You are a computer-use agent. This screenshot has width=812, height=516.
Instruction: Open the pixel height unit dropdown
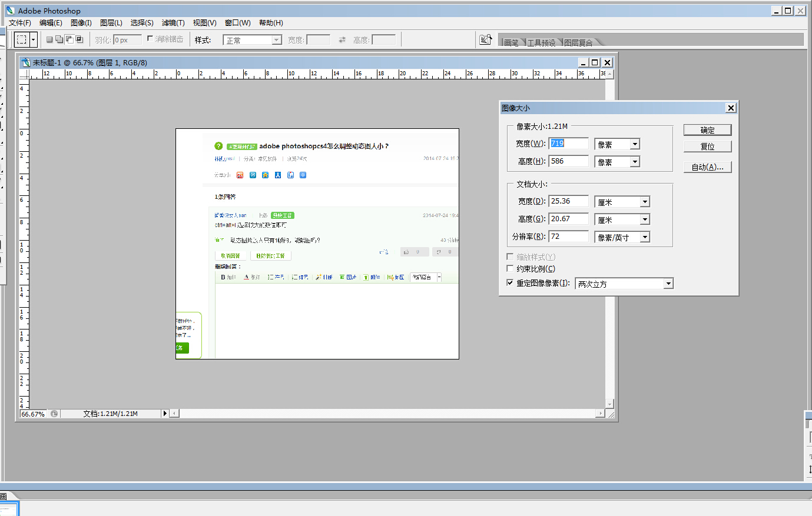point(617,162)
